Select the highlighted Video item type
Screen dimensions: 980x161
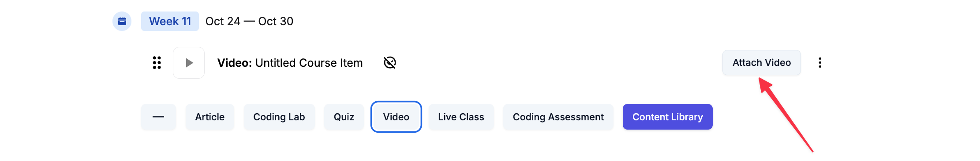(396, 117)
